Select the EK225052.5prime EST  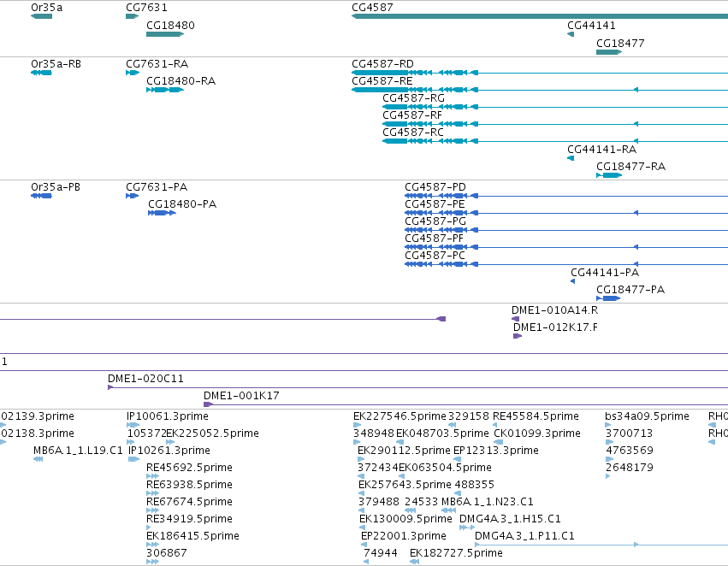(x=170, y=442)
